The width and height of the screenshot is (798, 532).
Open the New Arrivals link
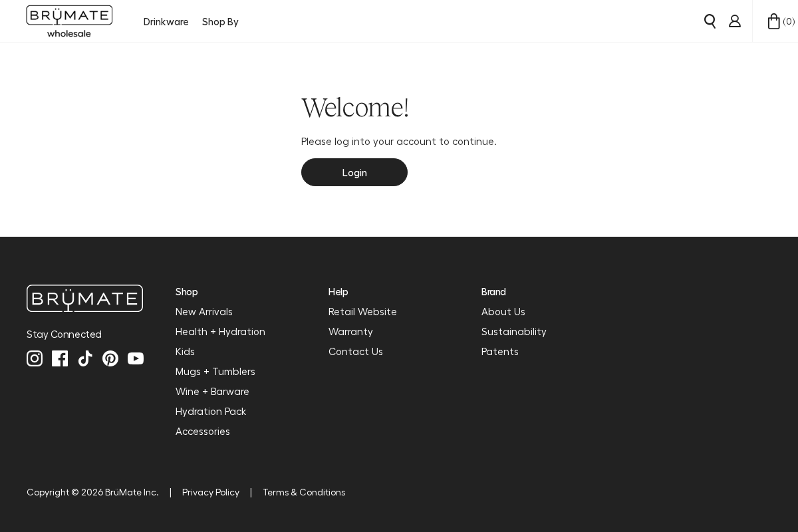[x=203, y=311]
